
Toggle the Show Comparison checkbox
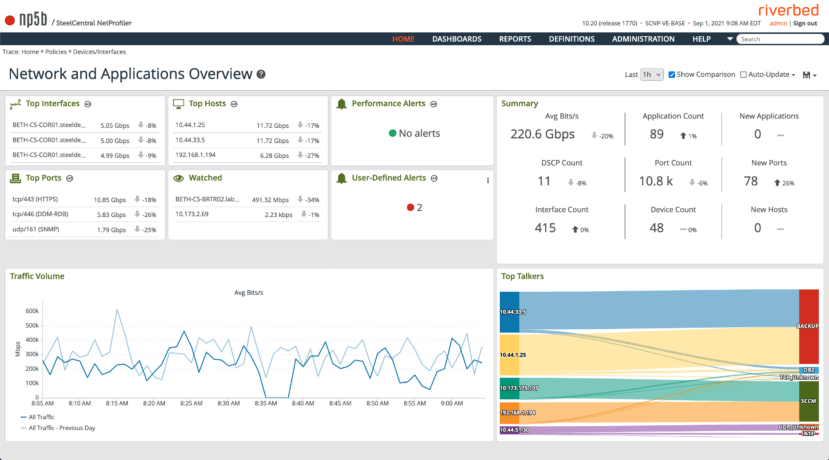click(671, 75)
